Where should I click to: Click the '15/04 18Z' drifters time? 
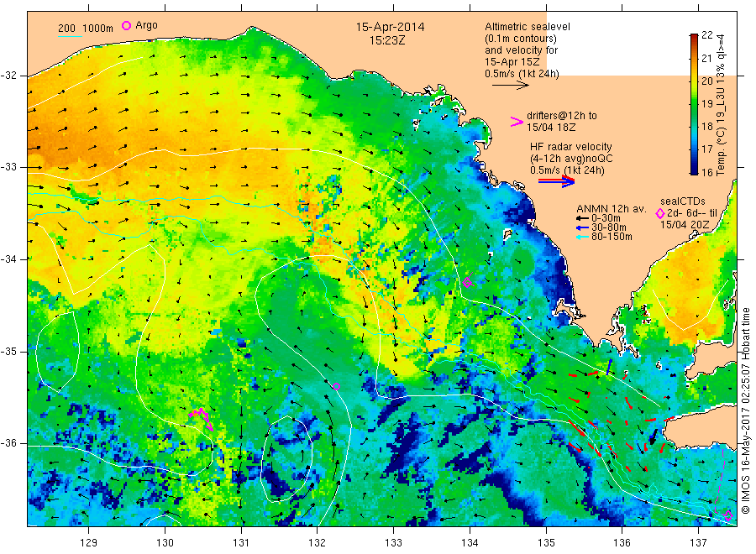[x=551, y=128]
